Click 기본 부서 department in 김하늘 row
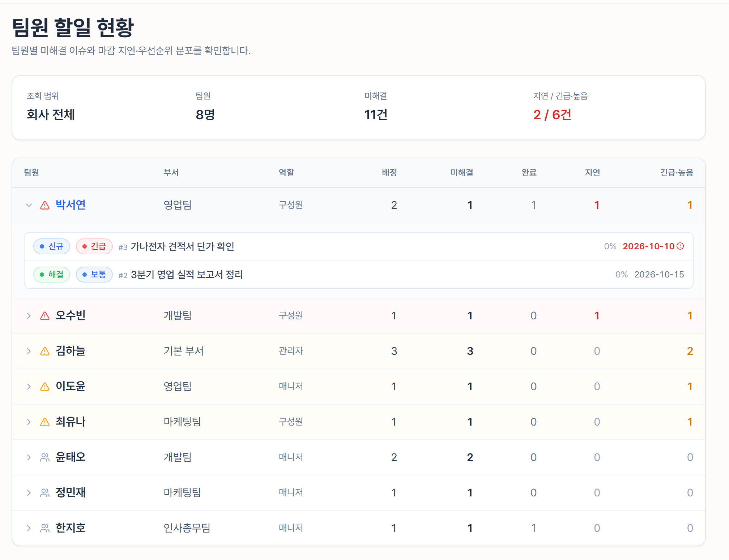This screenshot has width=729, height=560. (x=184, y=351)
